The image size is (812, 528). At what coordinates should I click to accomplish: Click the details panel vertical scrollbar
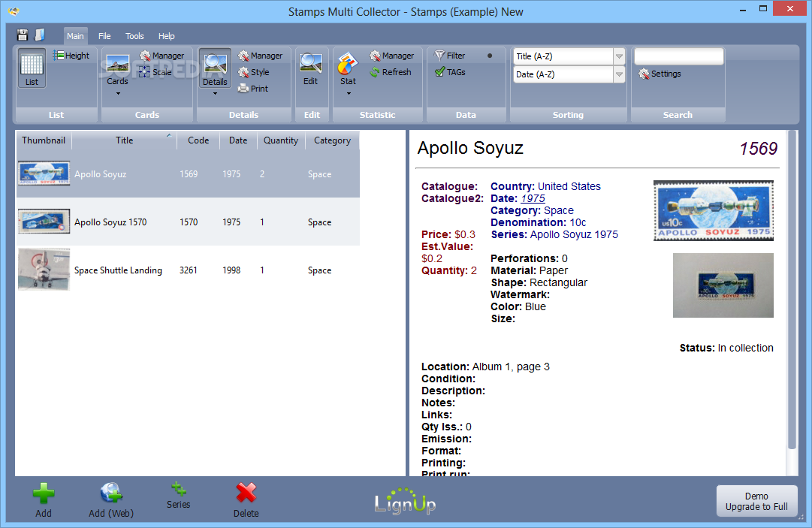point(792,290)
